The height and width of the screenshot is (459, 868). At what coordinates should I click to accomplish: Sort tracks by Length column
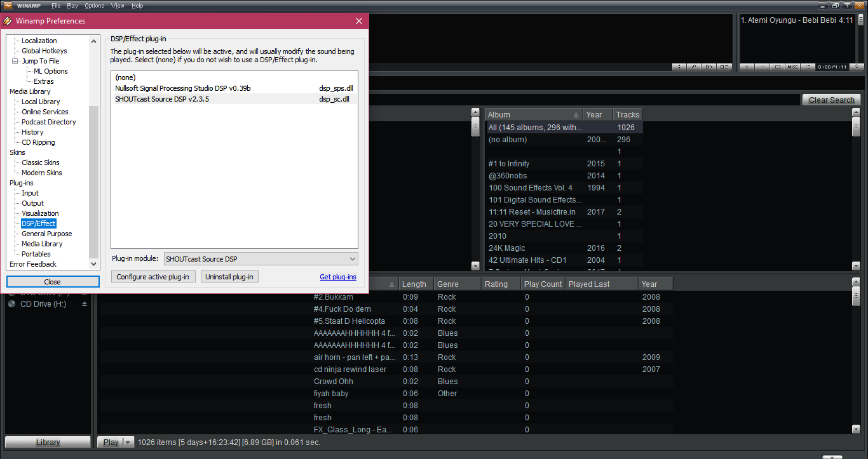point(417,284)
